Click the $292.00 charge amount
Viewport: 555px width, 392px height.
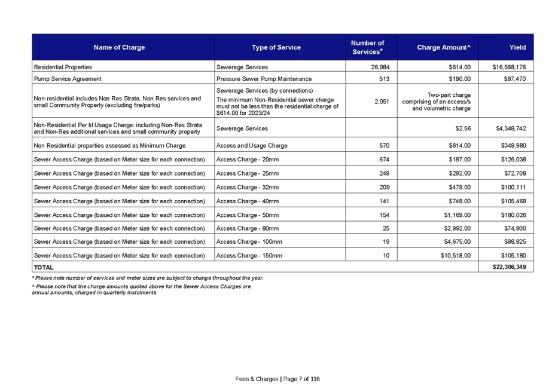[x=459, y=173]
